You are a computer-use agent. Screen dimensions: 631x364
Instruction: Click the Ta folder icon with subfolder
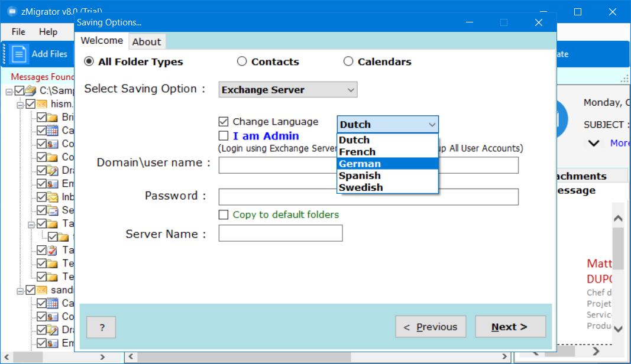click(52, 223)
